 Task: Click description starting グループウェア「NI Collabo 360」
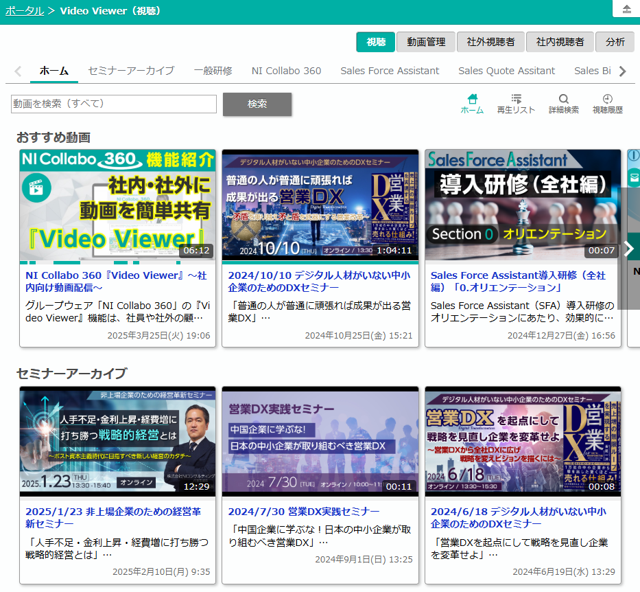[118, 312]
